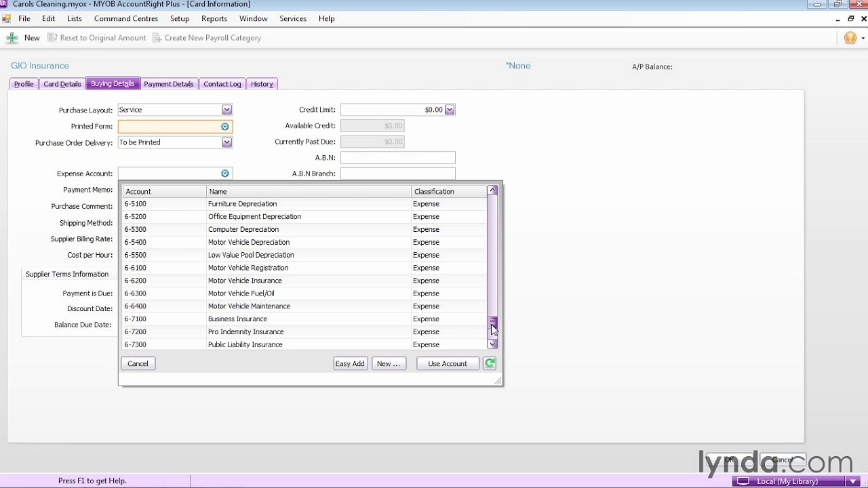Image resolution: width=868 pixels, height=488 pixels.
Task: Open the Command Centres menu
Action: [126, 19]
